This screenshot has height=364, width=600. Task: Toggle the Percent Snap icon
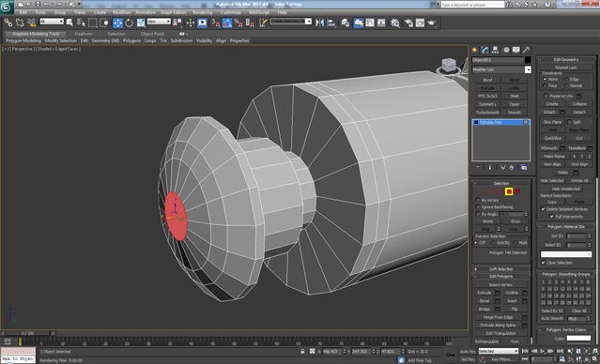click(238, 23)
